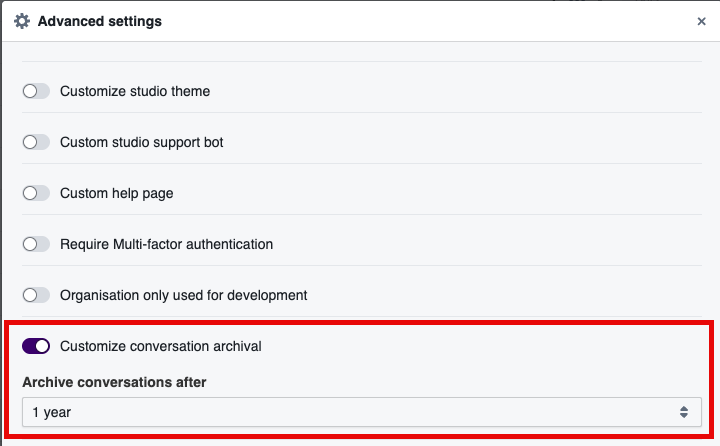This screenshot has height=446, width=720.
Task: Click the "Custom help page" label text
Action: (x=116, y=193)
